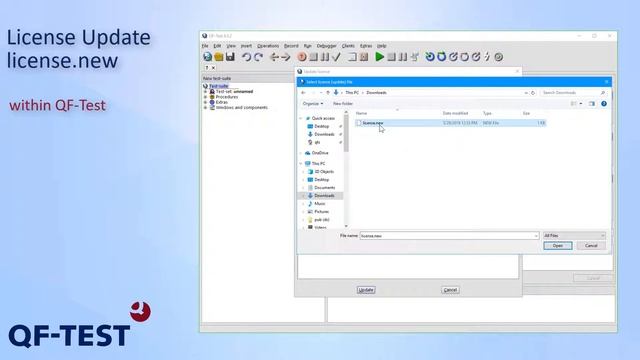Expand Windows and components node
Screen dimensions: 640x360
point(206,108)
